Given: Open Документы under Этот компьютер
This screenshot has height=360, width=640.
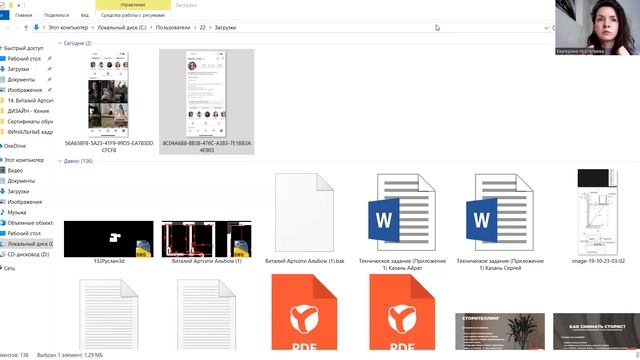Looking at the screenshot, I should (21, 181).
